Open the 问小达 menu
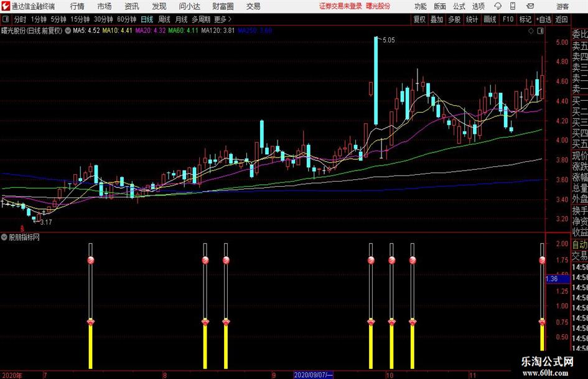Screen dimensions: 588x379 tap(189, 6)
